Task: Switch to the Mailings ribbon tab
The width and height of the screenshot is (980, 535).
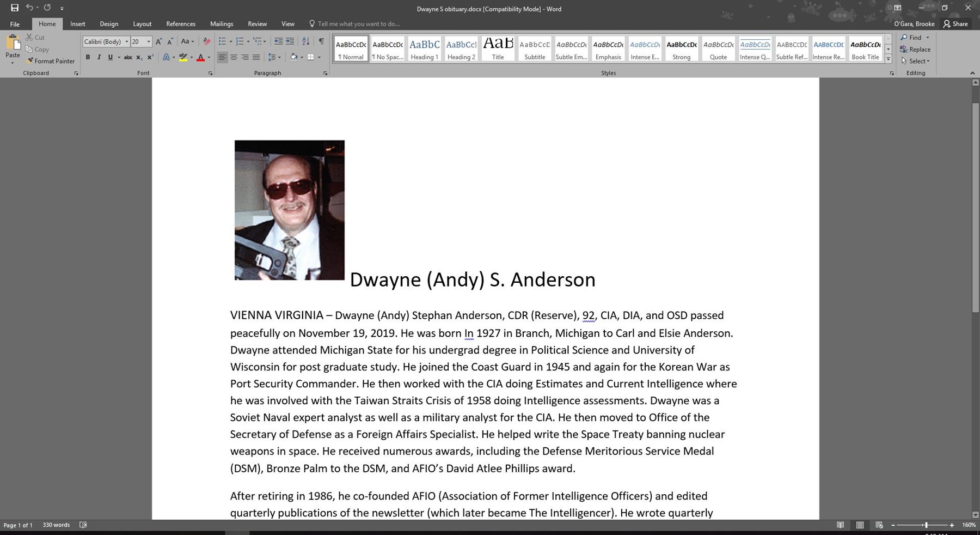Action: (x=222, y=24)
